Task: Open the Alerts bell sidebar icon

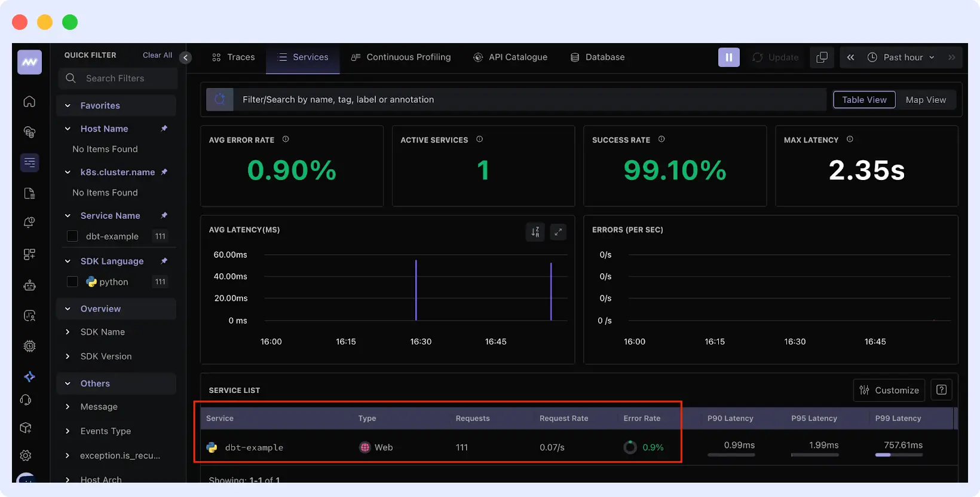Action: 29,222
